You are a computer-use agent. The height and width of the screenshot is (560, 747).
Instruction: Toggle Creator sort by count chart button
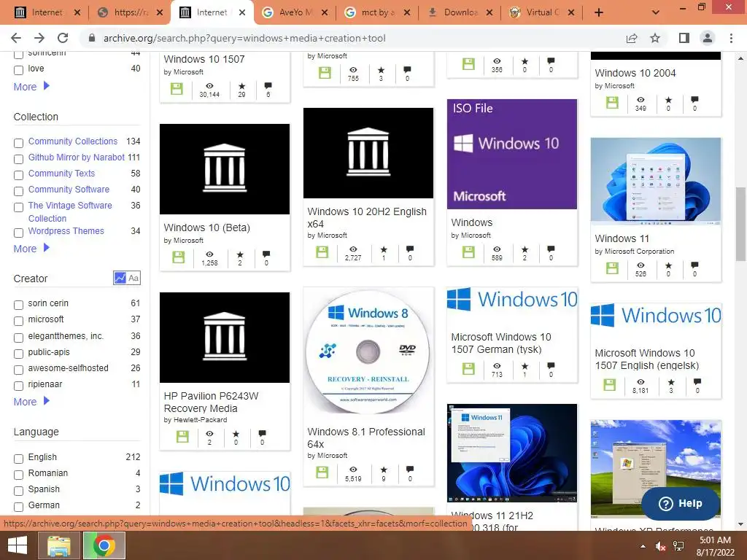pos(120,278)
